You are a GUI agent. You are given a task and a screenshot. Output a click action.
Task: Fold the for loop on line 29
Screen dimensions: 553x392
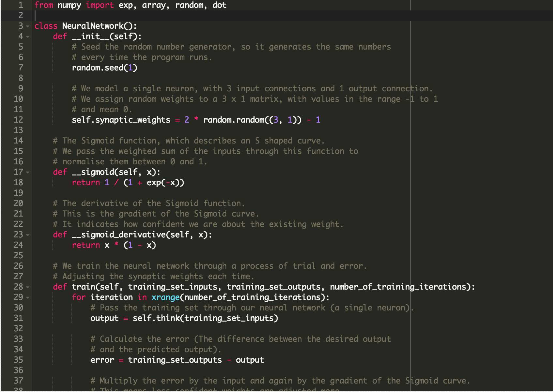point(28,297)
